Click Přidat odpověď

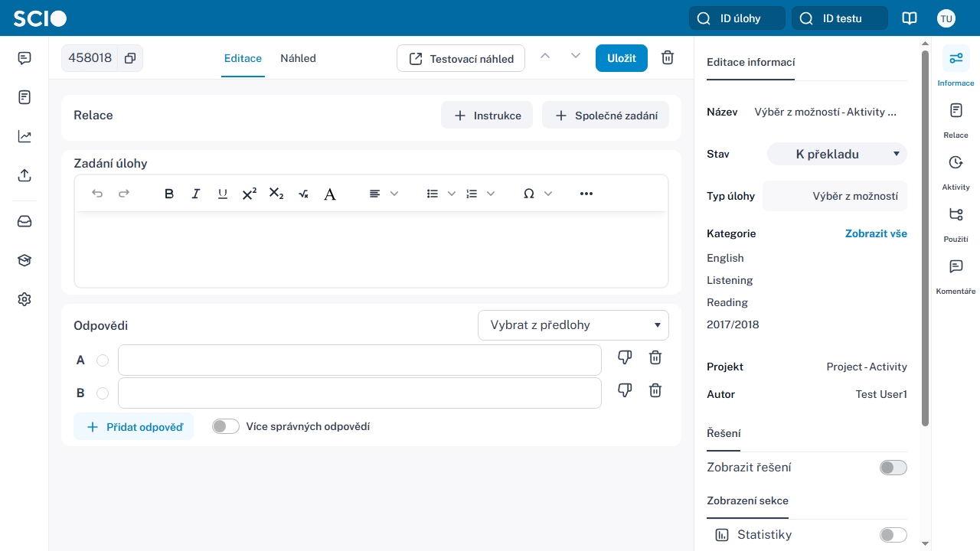click(134, 427)
